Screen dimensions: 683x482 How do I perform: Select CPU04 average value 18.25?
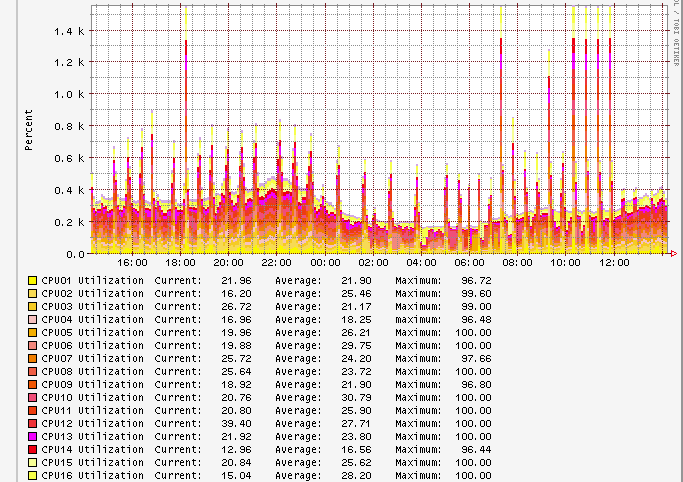click(x=356, y=320)
